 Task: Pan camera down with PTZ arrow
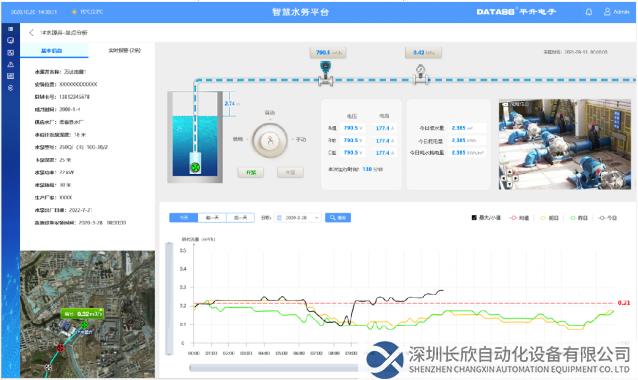[x=509, y=184]
